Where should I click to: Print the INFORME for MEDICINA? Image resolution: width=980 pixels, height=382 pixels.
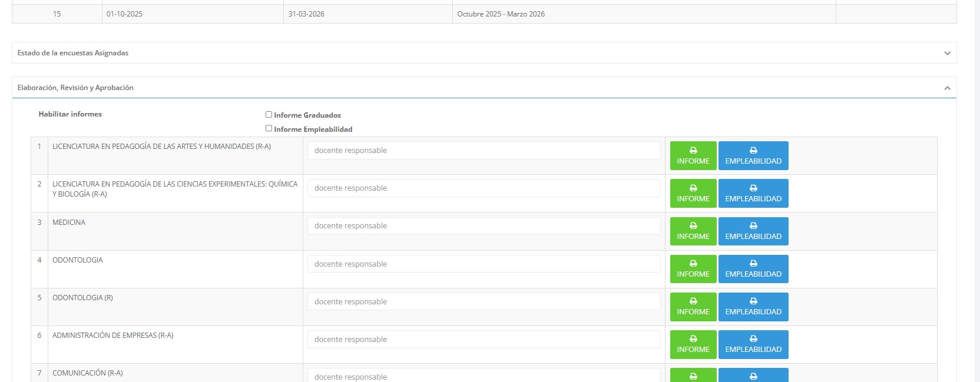pos(693,231)
